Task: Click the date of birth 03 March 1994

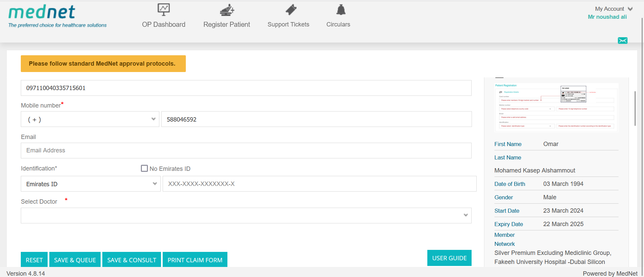Action: pyautogui.click(x=563, y=184)
